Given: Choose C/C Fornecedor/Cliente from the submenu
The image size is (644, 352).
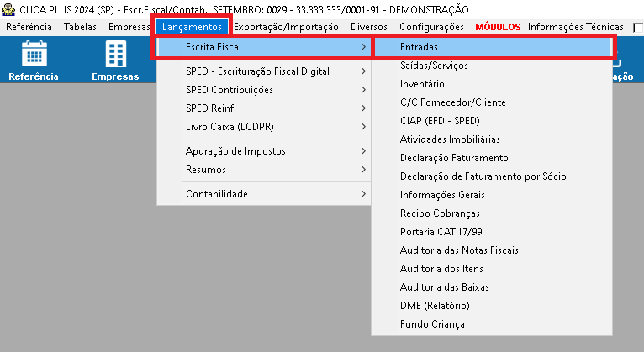Looking at the screenshot, I should point(492,102).
